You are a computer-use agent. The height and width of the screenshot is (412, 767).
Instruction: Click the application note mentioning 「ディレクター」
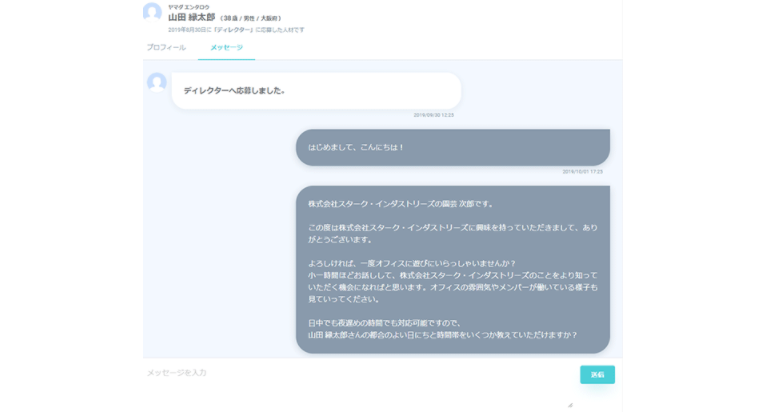[x=236, y=30]
